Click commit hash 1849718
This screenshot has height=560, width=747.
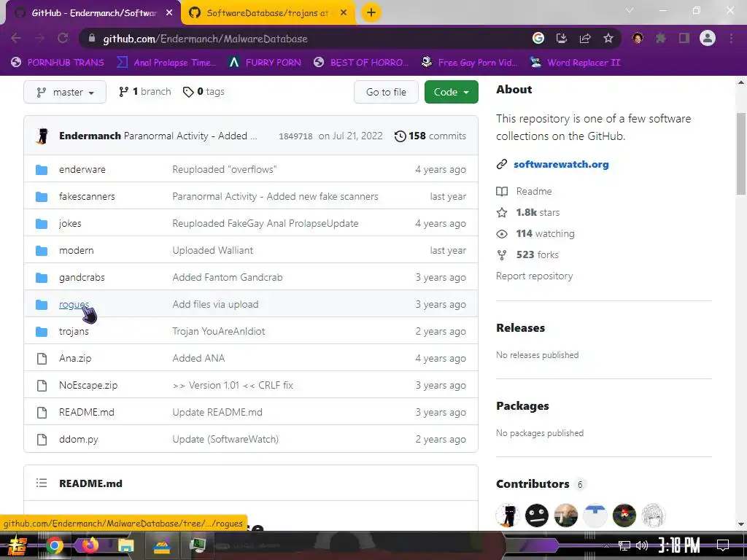point(295,136)
